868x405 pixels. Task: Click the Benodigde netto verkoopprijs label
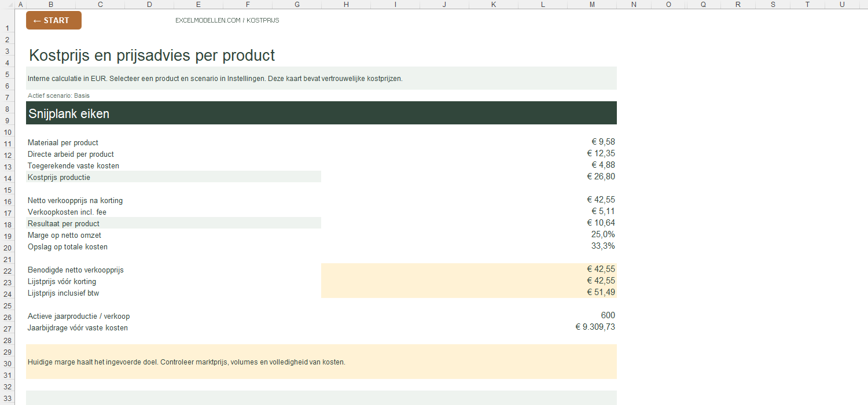76,270
